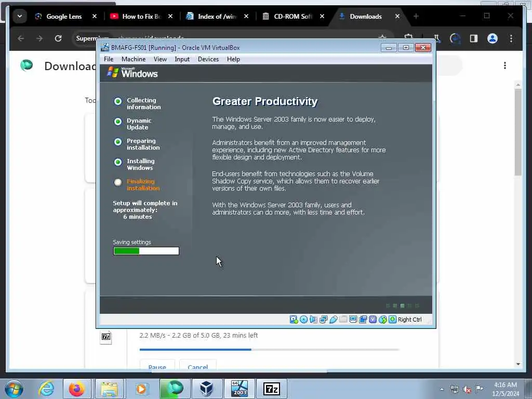Image resolution: width=532 pixels, height=399 pixels.
Task: Open VirtualBox Help menu
Action: pyautogui.click(x=233, y=59)
